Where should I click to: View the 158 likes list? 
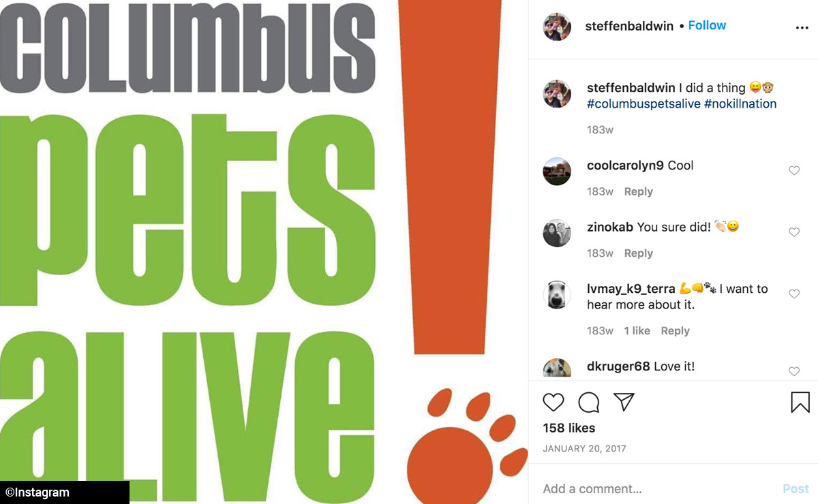pos(569,428)
